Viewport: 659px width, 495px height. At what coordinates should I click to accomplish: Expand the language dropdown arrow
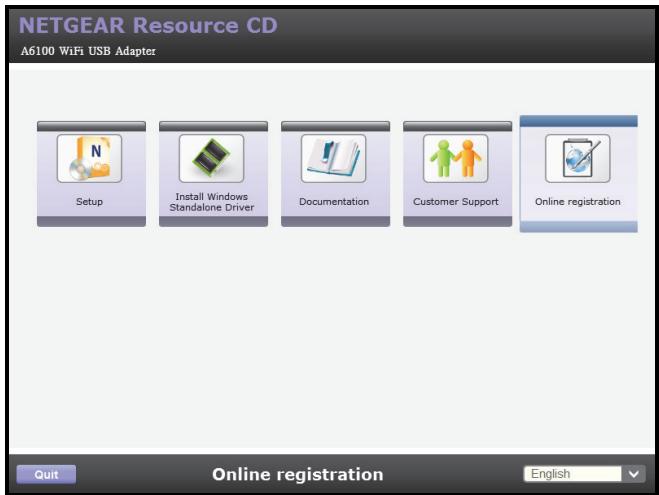(x=634, y=474)
